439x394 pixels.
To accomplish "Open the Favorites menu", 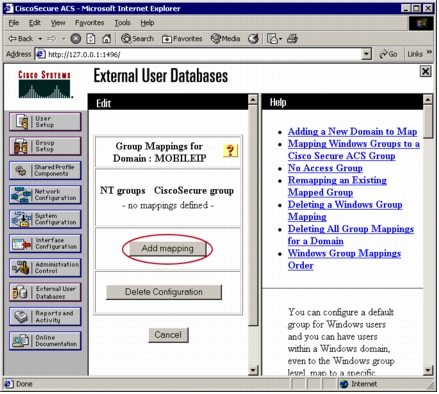I will [x=90, y=23].
